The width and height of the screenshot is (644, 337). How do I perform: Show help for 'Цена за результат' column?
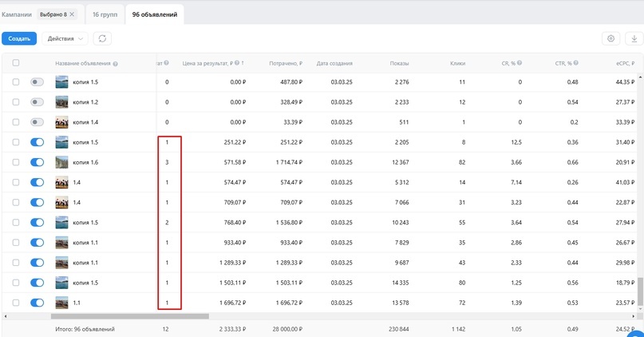pos(237,63)
